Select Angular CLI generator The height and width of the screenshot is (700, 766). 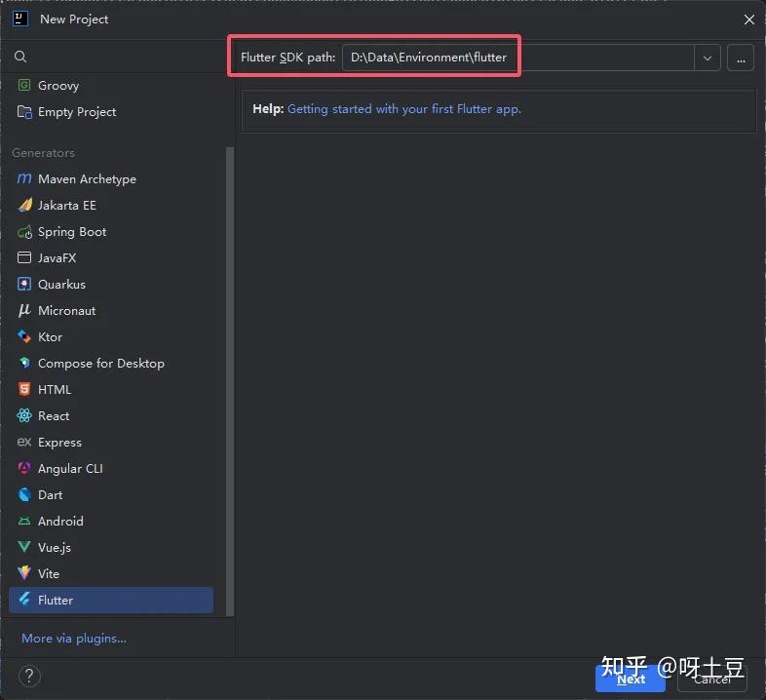pyautogui.click(x=111, y=468)
